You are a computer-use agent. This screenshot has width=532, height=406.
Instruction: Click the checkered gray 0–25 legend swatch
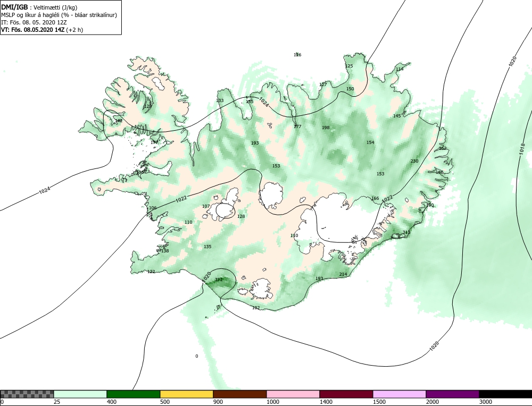(x=27, y=394)
